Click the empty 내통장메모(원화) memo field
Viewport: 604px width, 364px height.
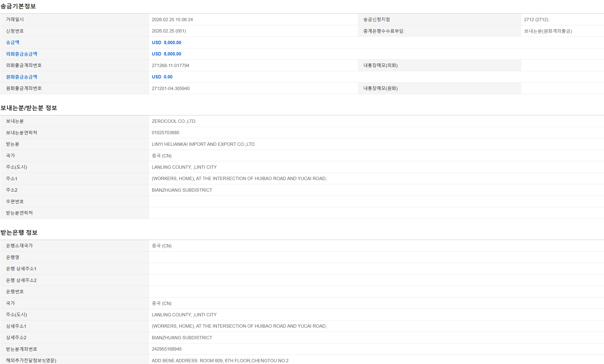(562, 89)
